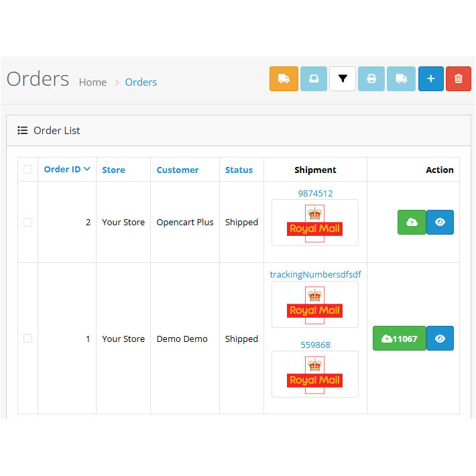476x476 pixels.
Task: Select the checkbox for order 2
Action: [27, 222]
